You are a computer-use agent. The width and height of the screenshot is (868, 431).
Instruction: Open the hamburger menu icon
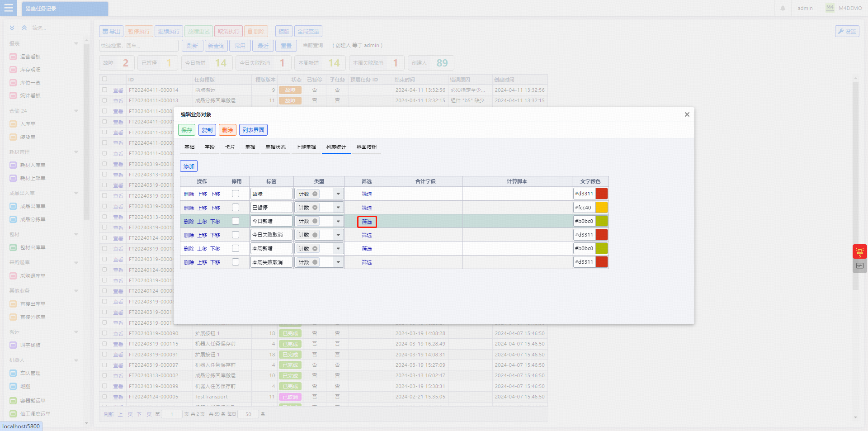pyautogui.click(x=8, y=8)
